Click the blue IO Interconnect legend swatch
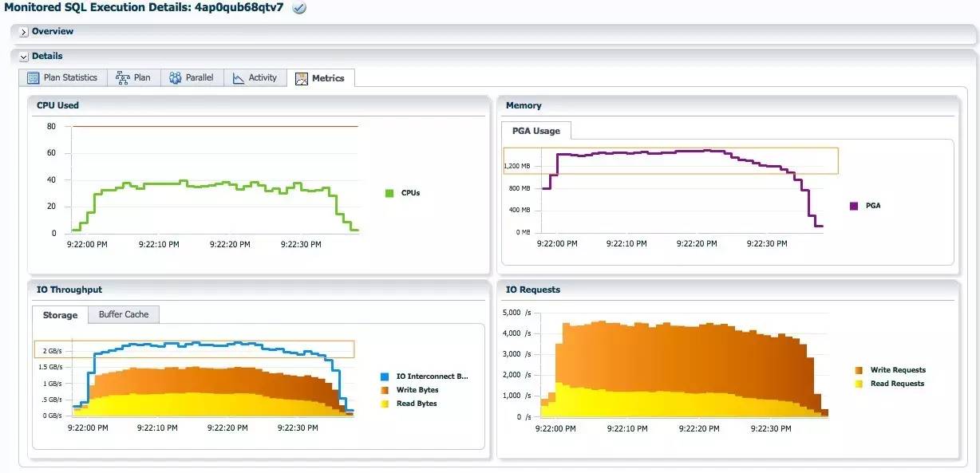980x473 pixels. [x=385, y=376]
